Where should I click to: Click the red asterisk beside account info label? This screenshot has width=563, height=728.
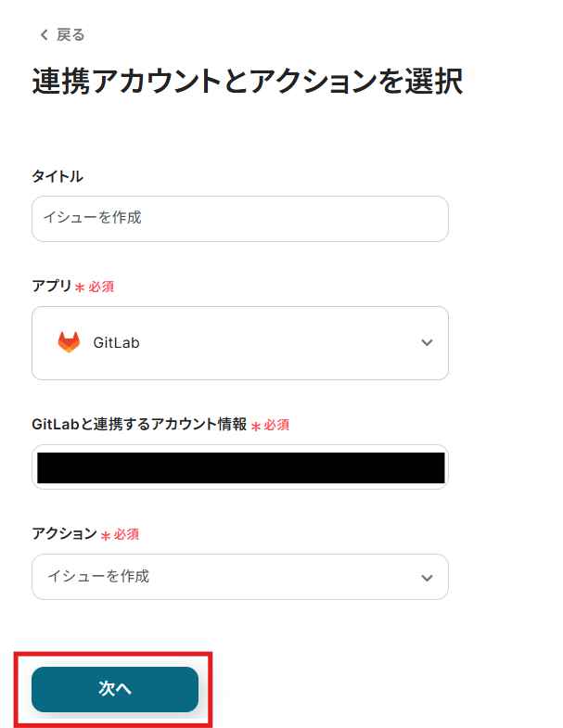[255, 426]
